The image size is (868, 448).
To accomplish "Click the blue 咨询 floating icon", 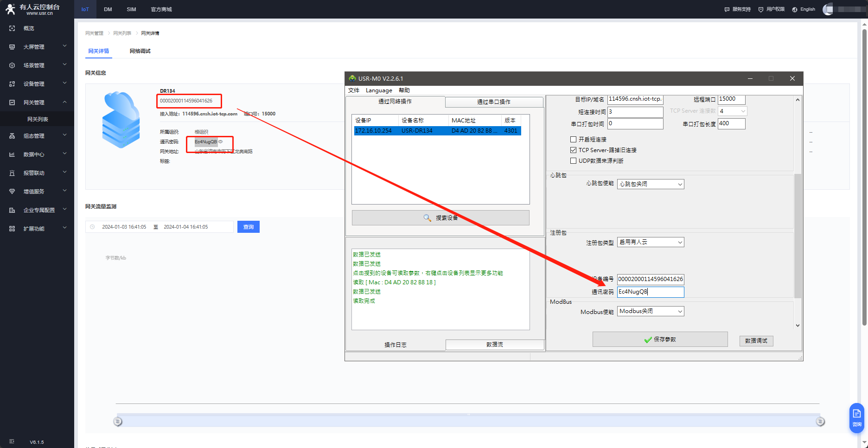I will [856, 417].
